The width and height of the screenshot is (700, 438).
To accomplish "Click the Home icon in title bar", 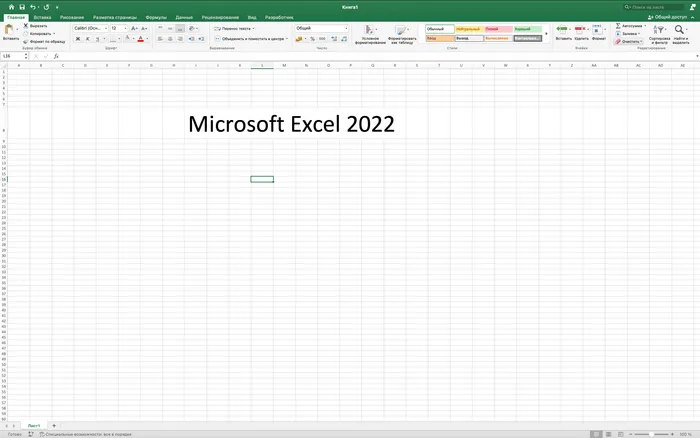I will tap(11, 7).
